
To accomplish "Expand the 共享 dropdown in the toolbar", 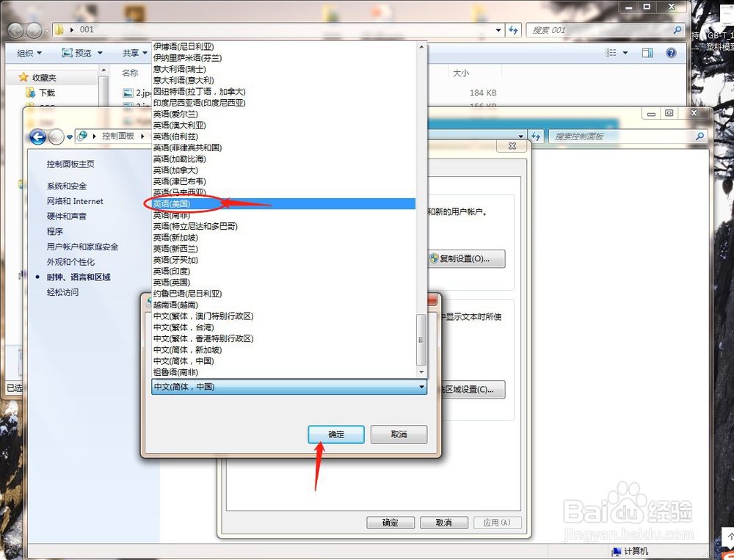I will (x=134, y=52).
